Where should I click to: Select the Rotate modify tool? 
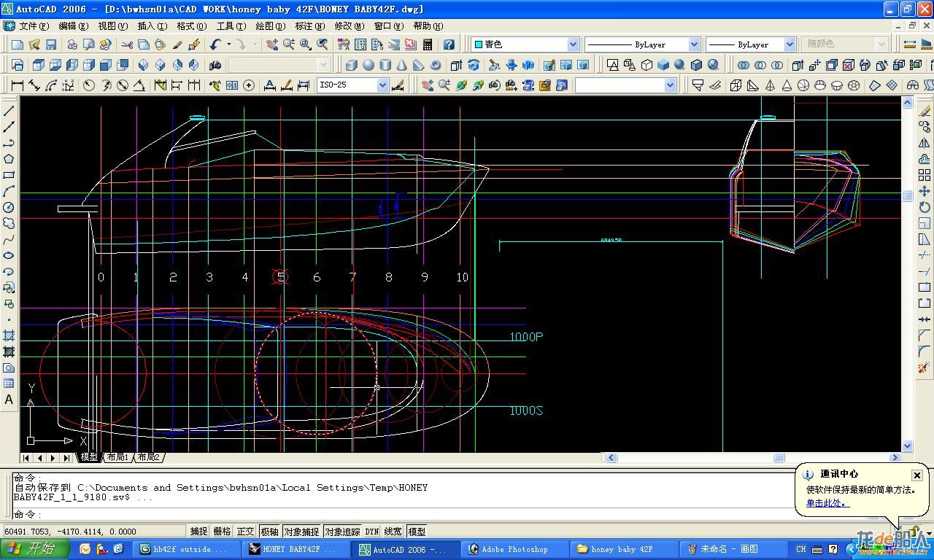925,207
